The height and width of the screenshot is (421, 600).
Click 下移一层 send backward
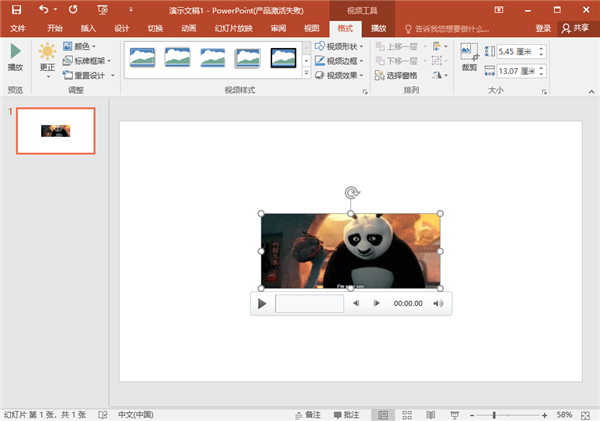pos(396,61)
